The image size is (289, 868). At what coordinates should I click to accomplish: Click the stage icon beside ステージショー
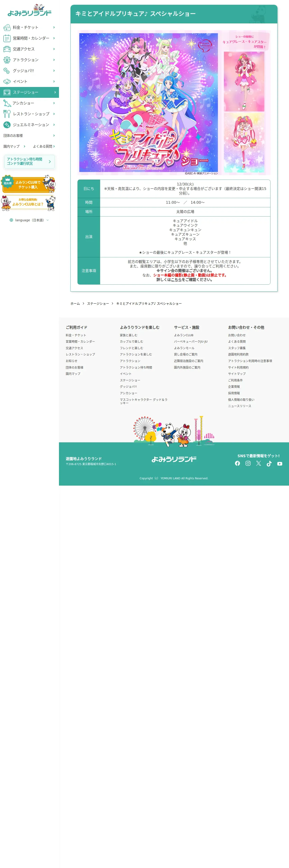(7, 92)
